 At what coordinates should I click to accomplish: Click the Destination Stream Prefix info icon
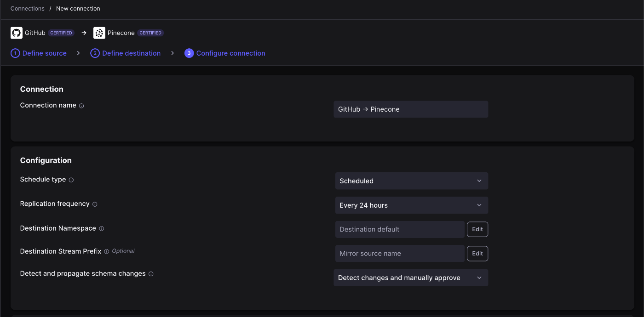pos(107,252)
